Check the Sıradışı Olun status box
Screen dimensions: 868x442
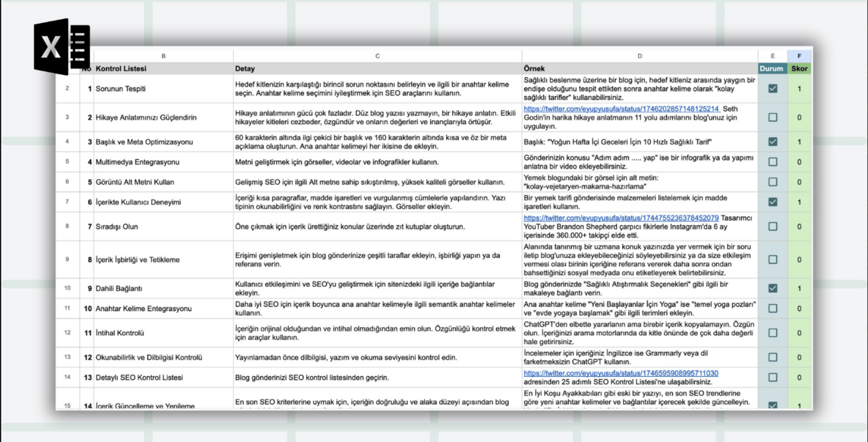773,226
